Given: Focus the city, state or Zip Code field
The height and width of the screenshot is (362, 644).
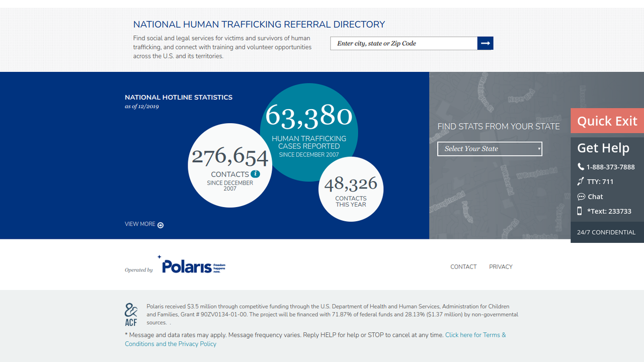Looking at the screenshot, I should pos(404,43).
